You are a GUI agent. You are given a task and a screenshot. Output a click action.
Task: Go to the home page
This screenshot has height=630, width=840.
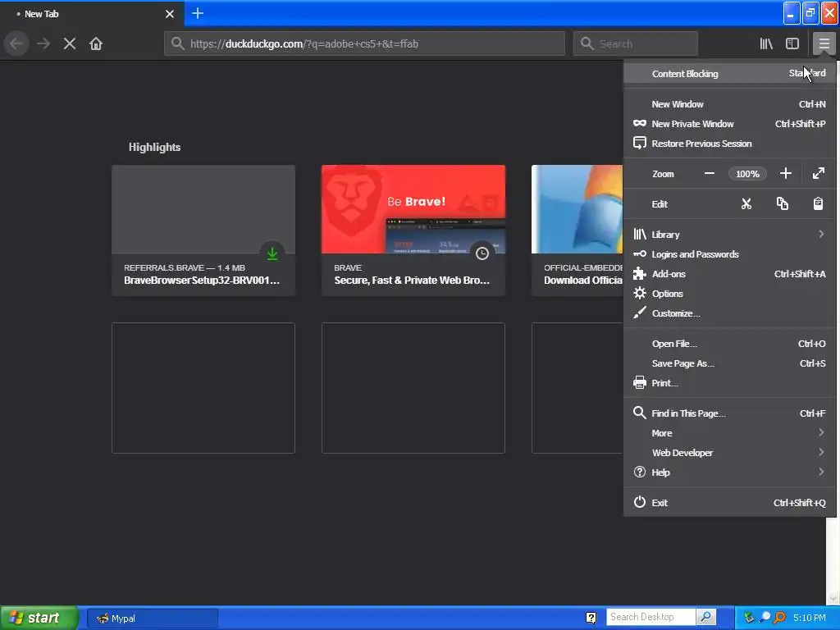[x=96, y=43]
